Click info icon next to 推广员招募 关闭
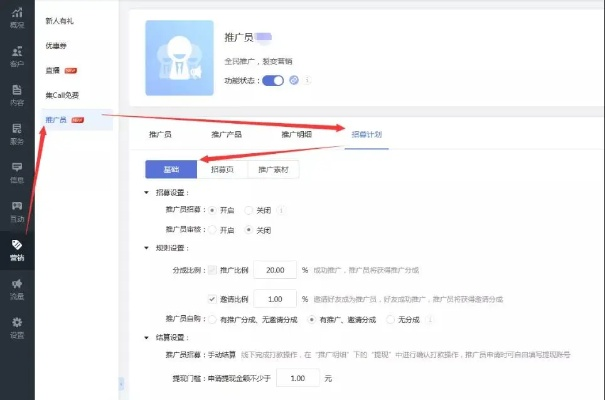Screen dimensions: 605x400 [x=281, y=210]
